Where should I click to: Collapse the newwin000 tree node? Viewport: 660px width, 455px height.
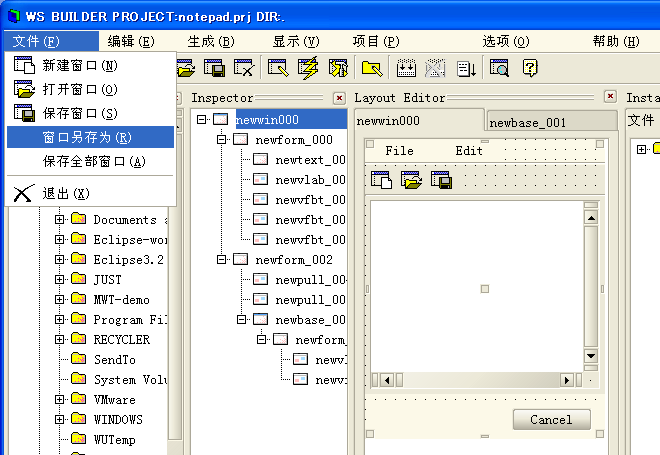[x=202, y=120]
